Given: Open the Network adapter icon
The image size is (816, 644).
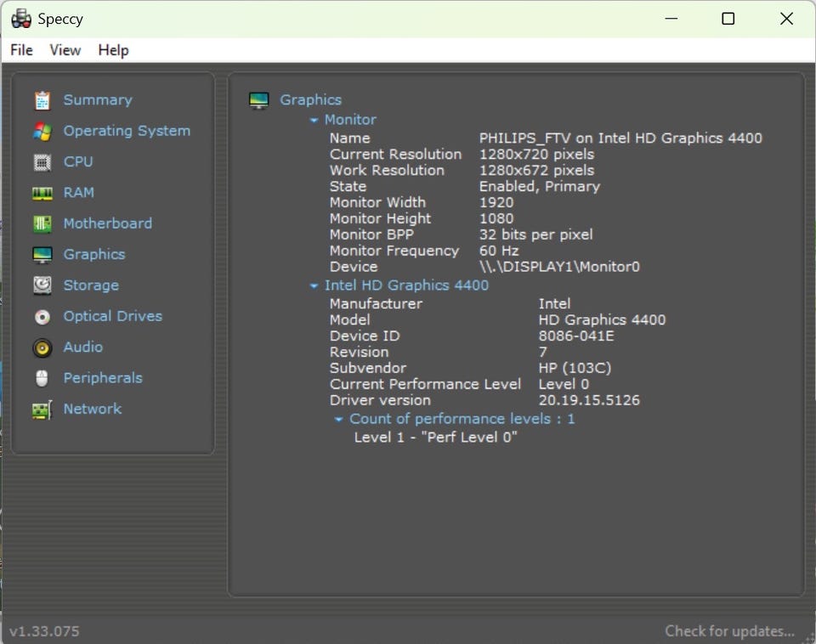Looking at the screenshot, I should (42, 410).
